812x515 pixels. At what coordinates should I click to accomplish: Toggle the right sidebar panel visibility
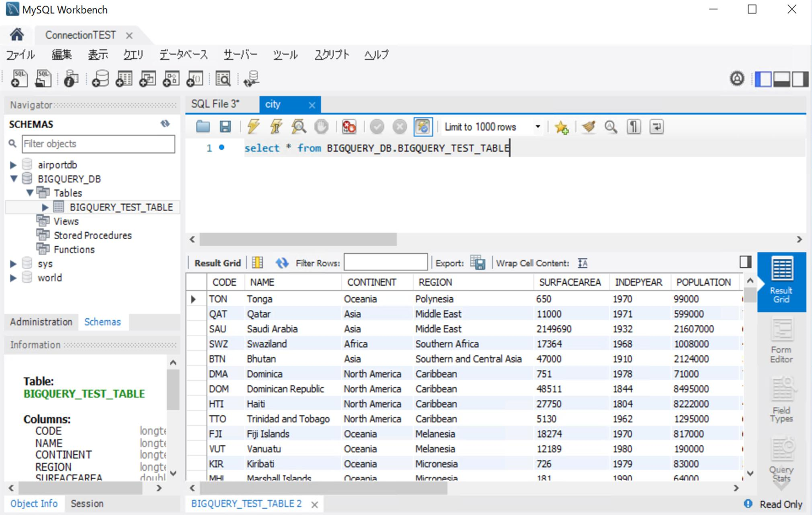[800, 79]
